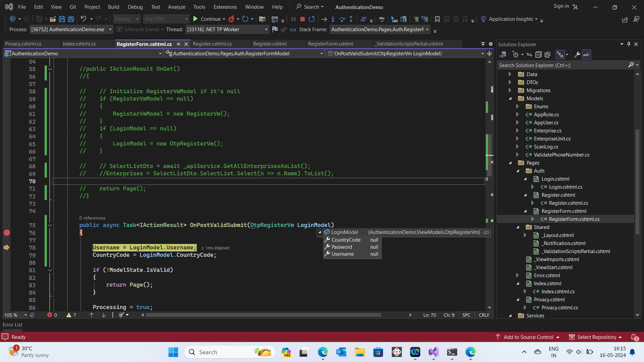Click Save All in the toolbar
644x362 pixels.
71,19
